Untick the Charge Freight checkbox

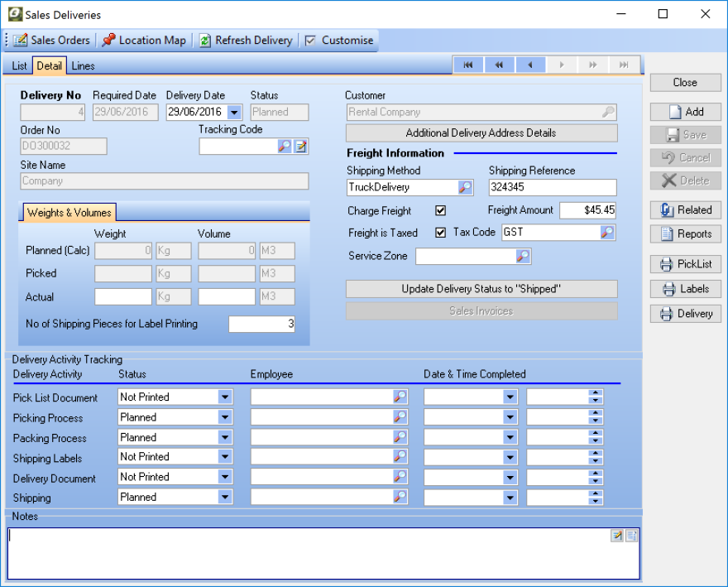[x=441, y=210]
